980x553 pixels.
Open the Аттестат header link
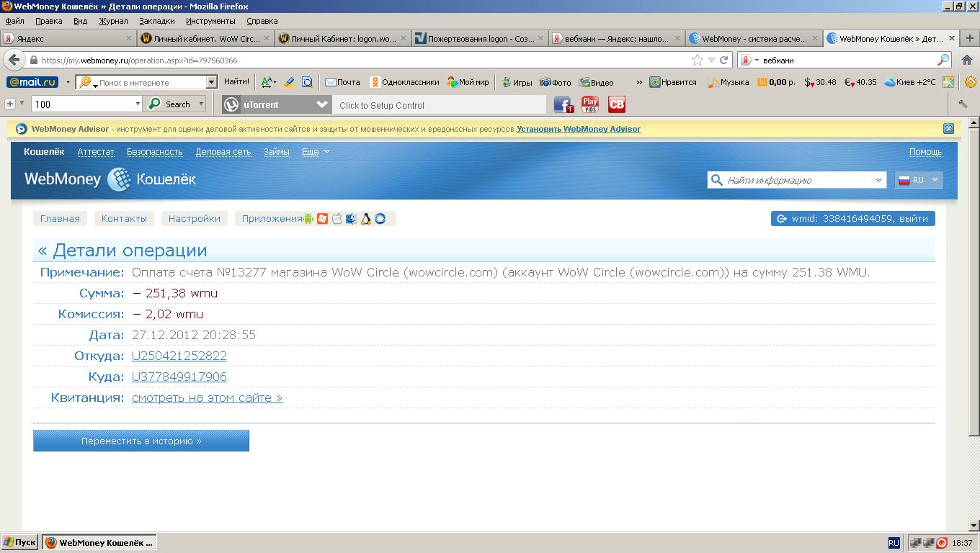[x=96, y=152]
